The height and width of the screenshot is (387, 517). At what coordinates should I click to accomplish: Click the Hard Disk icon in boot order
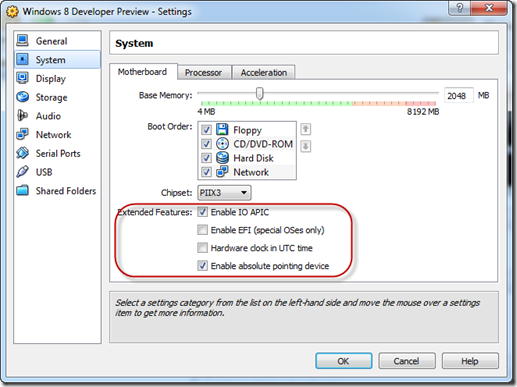pyautogui.click(x=222, y=158)
